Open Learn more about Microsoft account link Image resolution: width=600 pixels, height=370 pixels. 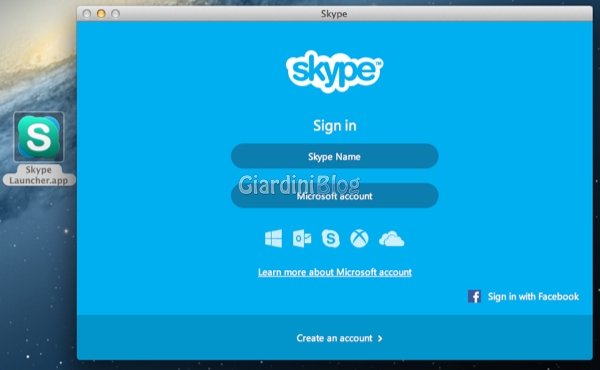pos(335,272)
